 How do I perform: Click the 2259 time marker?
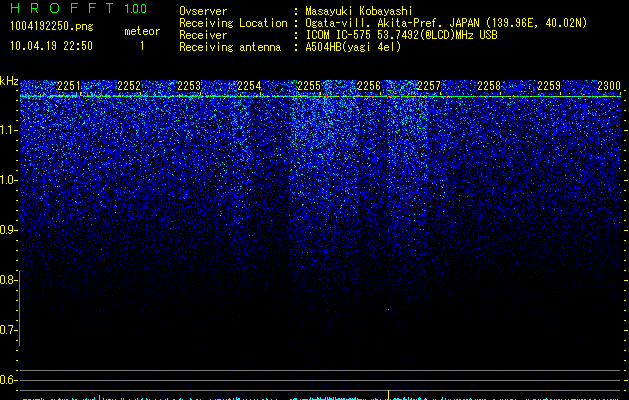[549, 86]
